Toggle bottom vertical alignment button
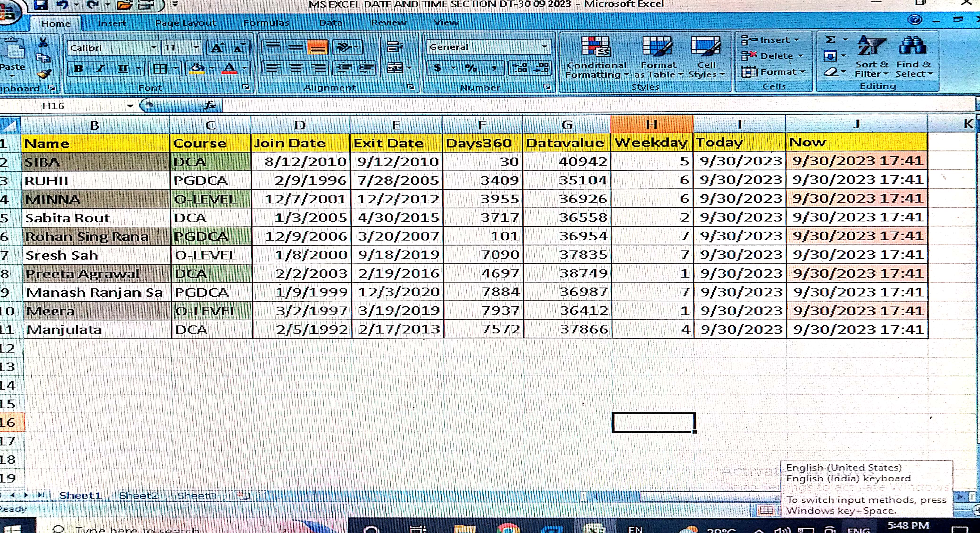The width and height of the screenshot is (980, 533). [317, 48]
